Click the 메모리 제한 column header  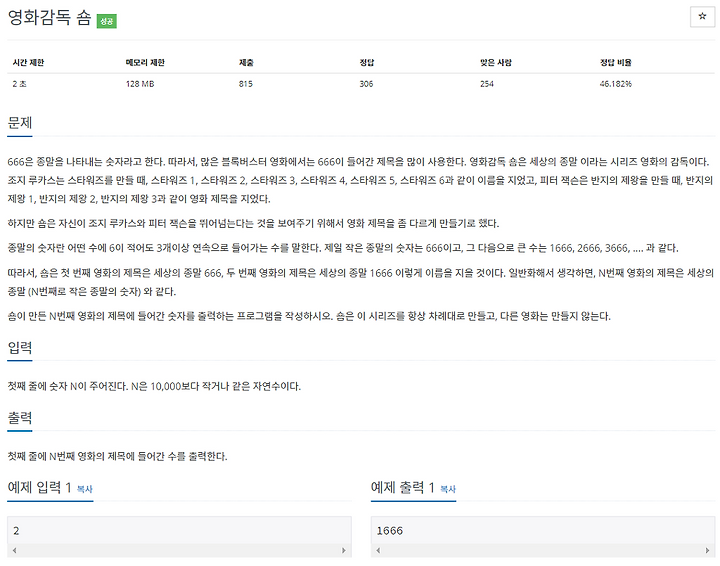(x=145, y=62)
